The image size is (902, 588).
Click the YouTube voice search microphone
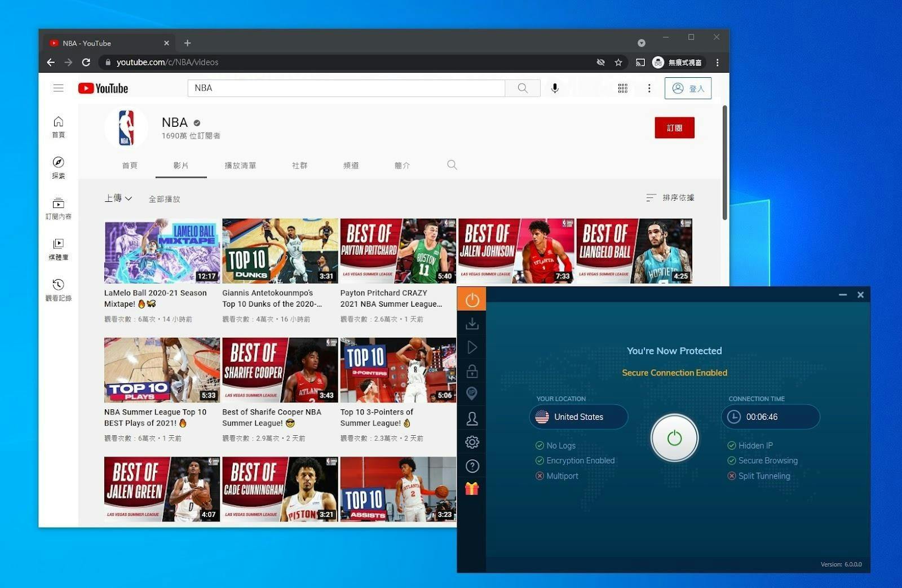(555, 89)
